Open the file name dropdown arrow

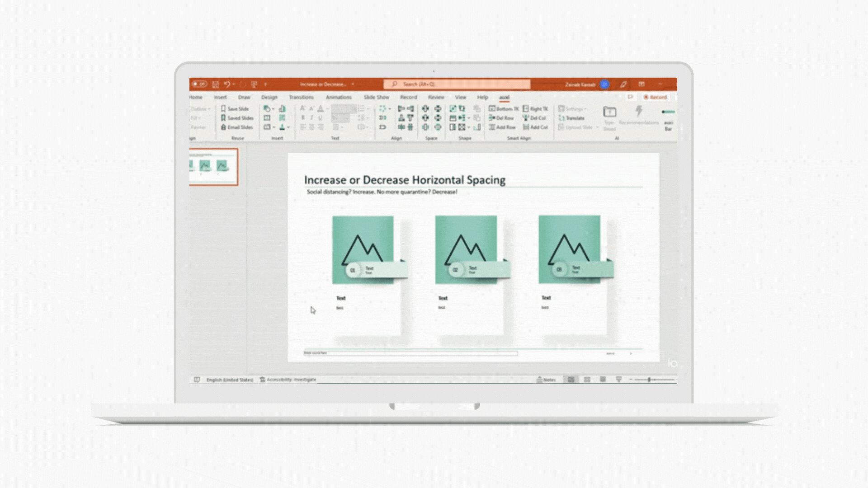[353, 84]
